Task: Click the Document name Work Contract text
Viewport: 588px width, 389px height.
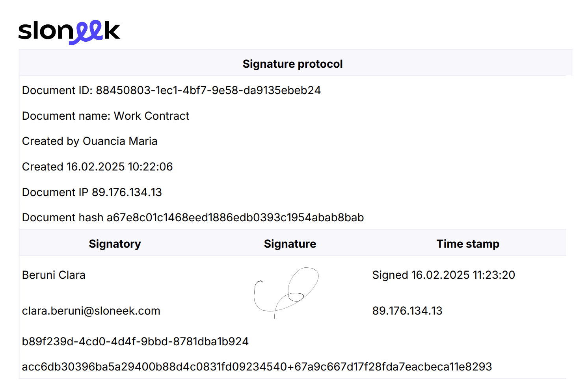Action: [106, 116]
